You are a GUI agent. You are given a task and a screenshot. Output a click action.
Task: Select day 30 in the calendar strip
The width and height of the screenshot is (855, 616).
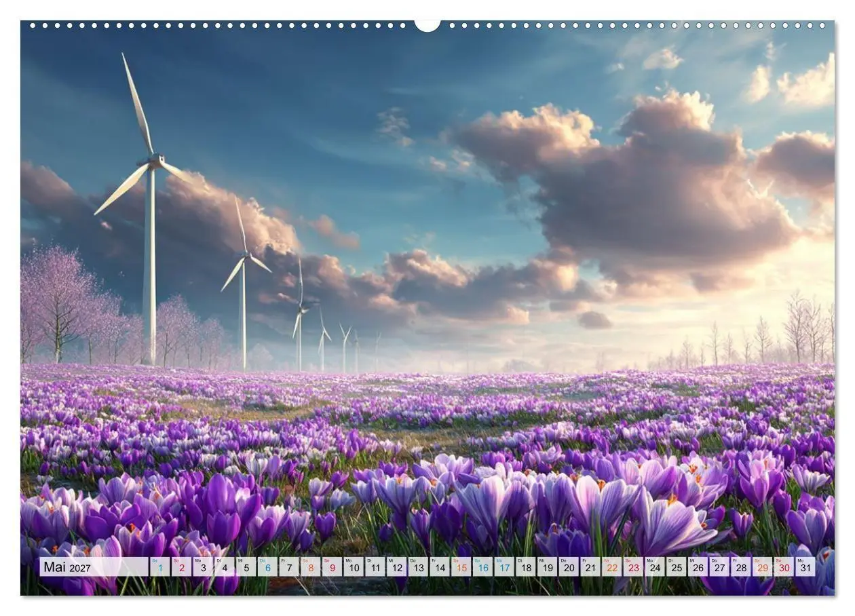click(x=784, y=566)
